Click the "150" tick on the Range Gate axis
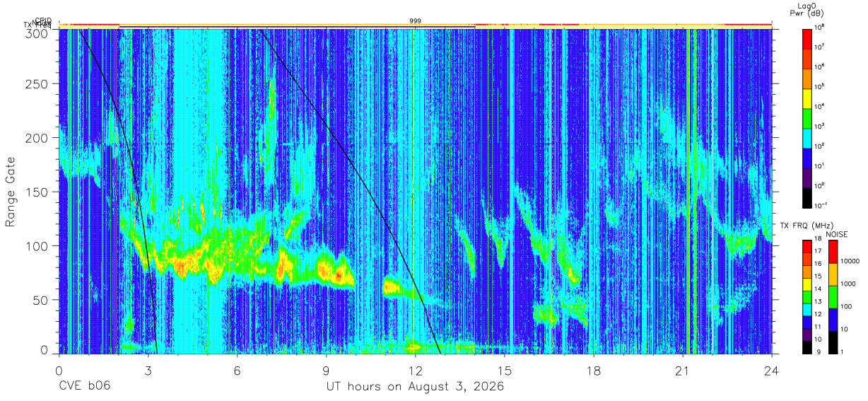 coord(38,192)
